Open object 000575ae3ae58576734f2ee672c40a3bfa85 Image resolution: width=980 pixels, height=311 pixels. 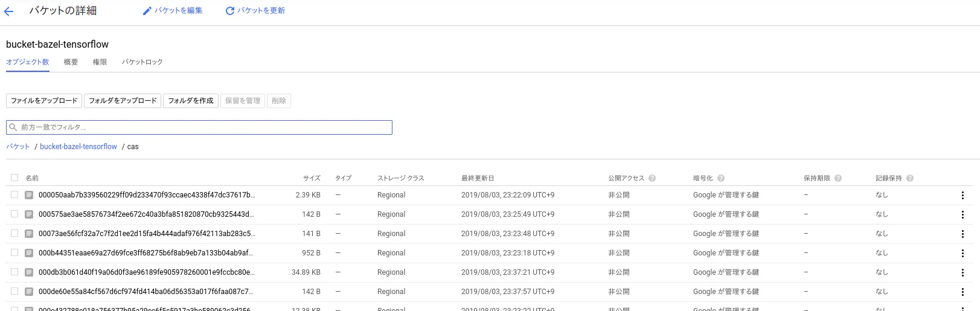tap(146, 214)
